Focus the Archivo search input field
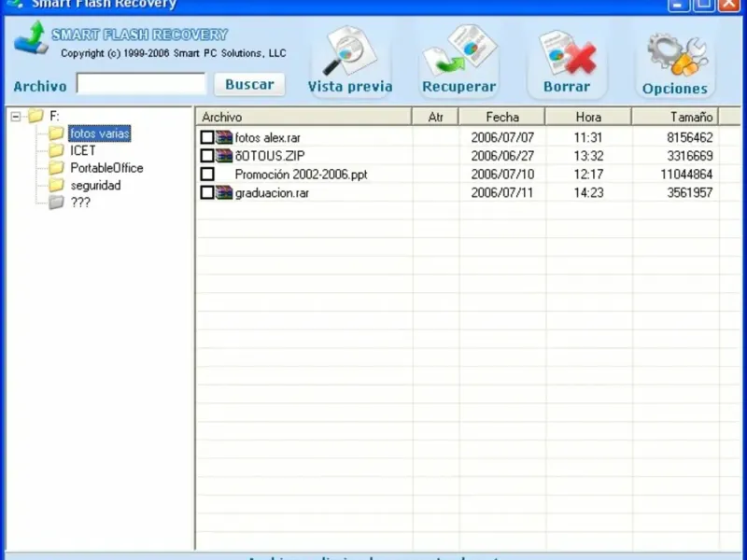Image resolution: width=747 pixels, height=560 pixels. [141, 84]
